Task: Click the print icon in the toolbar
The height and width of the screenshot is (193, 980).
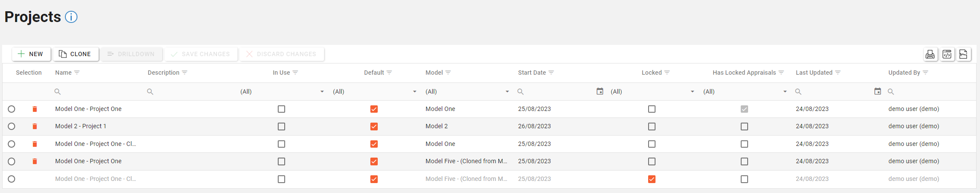Action: (930, 54)
